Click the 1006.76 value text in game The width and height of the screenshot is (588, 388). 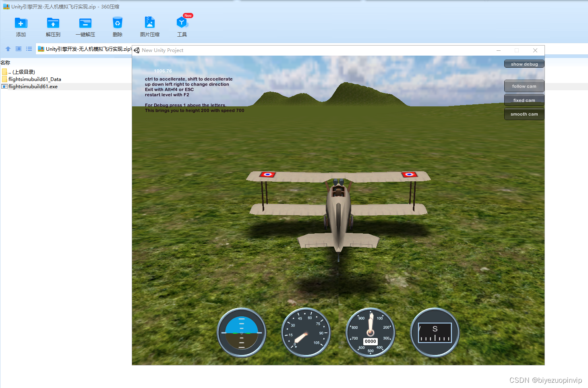click(163, 71)
